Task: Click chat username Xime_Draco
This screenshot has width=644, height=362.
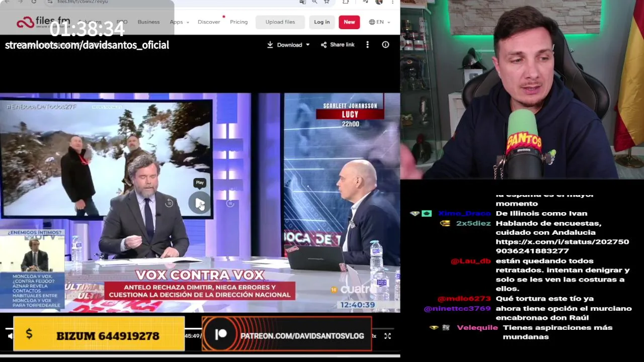Action: pyautogui.click(x=464, y=213)
